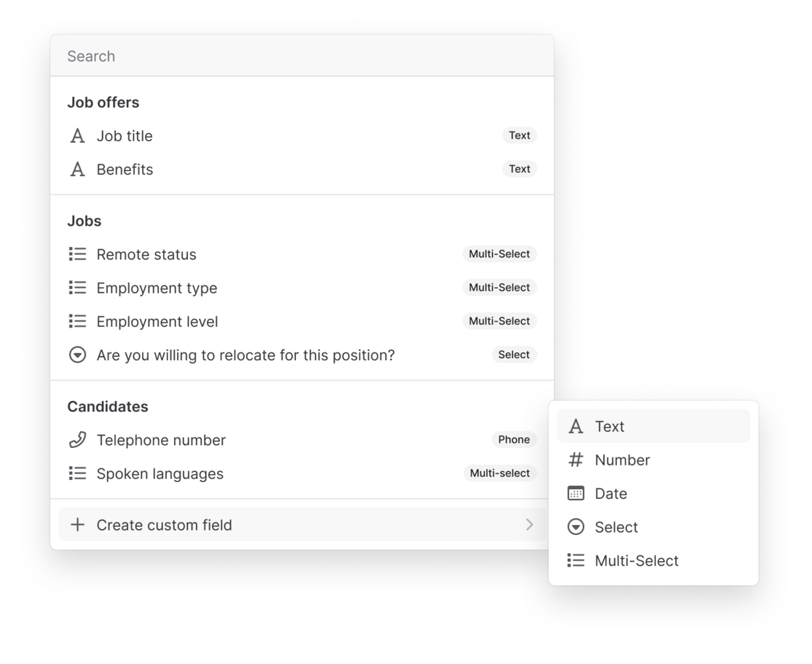Click Create custom field option

165,525
